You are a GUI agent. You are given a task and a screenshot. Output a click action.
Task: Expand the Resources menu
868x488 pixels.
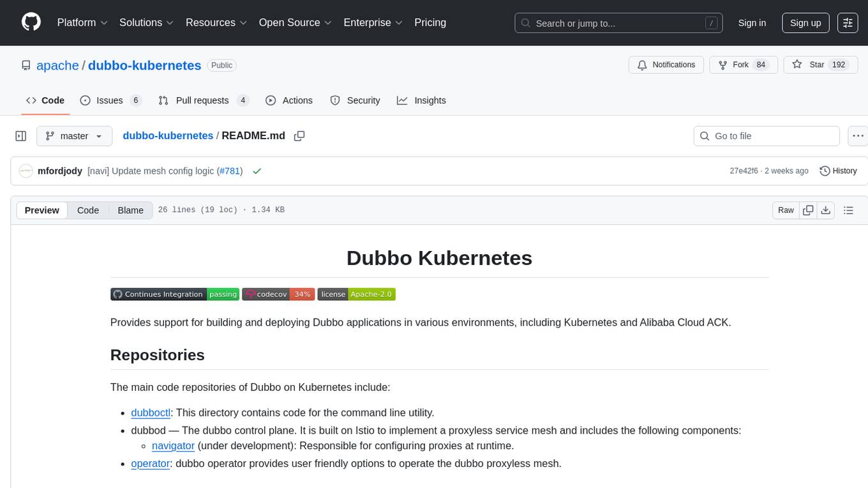[x=216, y=22]
